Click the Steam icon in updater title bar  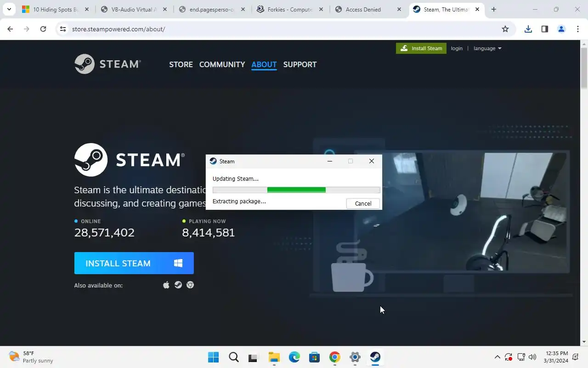(x=213, y=161)
